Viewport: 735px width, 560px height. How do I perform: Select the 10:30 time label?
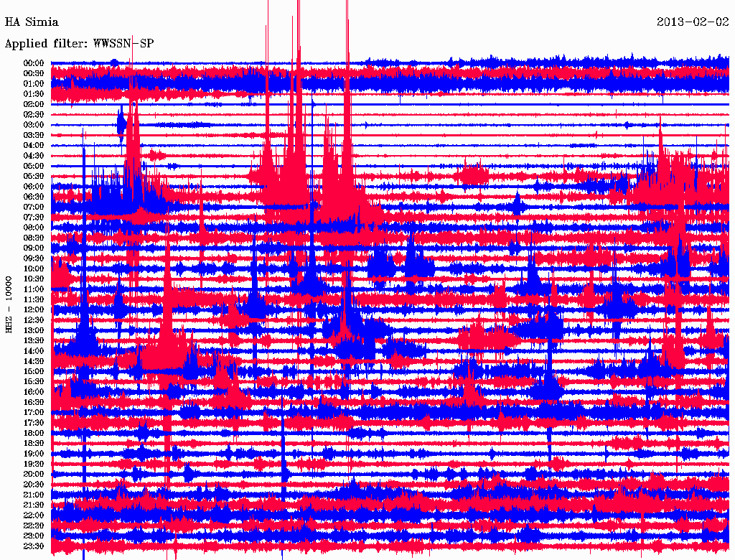pos(33,279)
